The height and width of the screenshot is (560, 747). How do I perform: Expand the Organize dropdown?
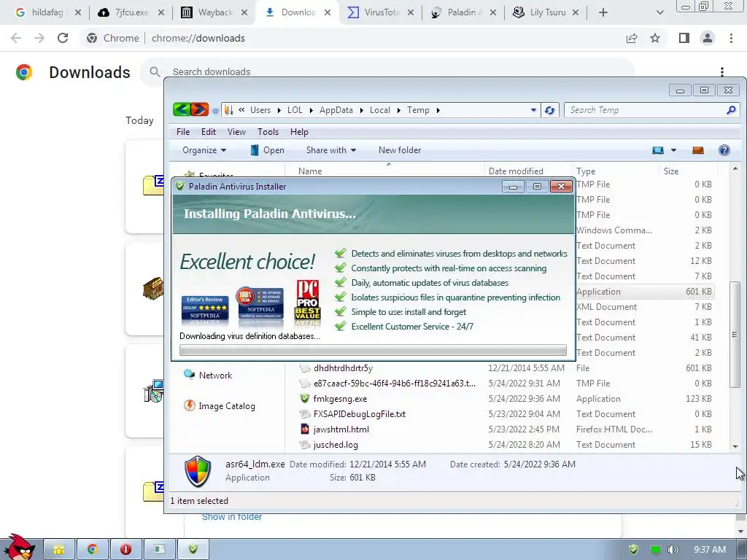204,150
